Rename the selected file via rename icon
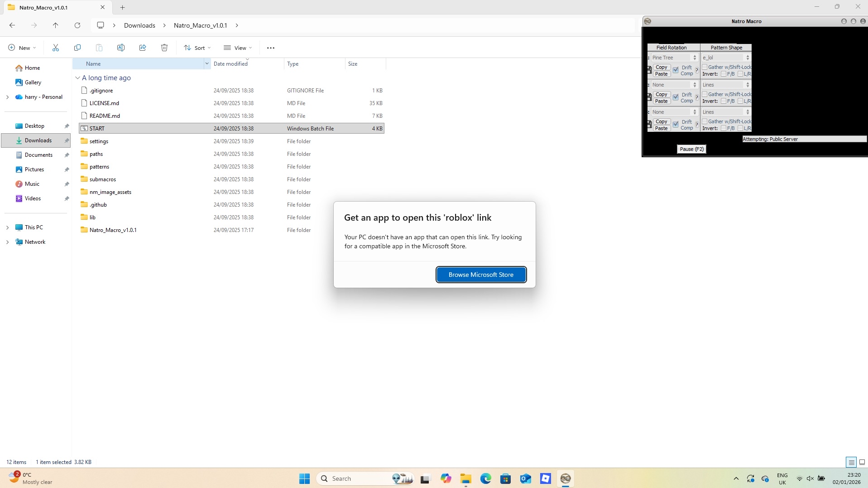 pyautogui.click(x=120, y=47)
